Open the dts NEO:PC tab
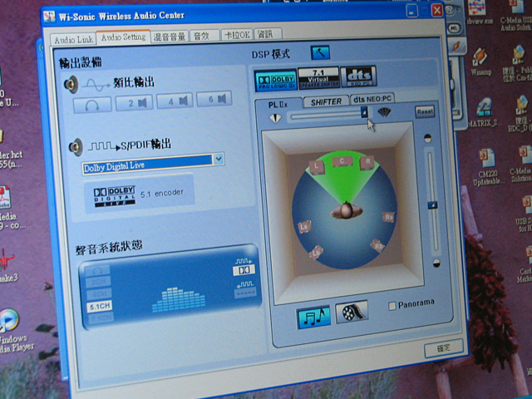 click(x=373, y=99)
